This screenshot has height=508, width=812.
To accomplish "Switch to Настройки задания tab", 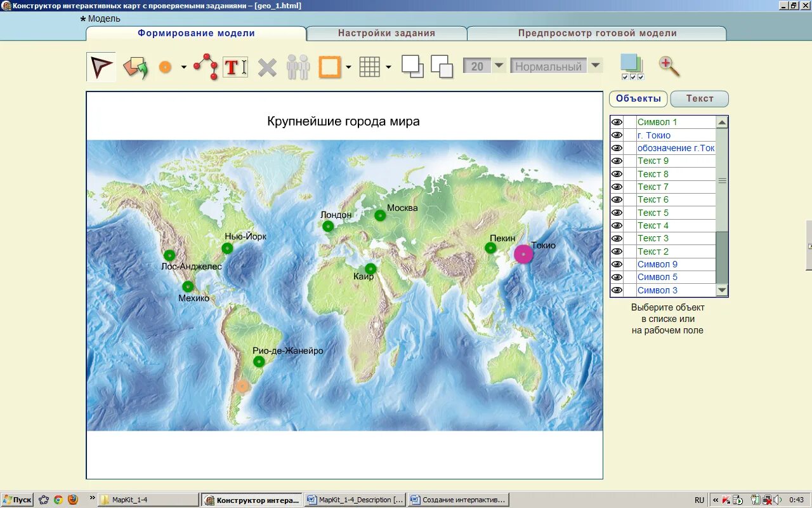I will pos(386,33).
